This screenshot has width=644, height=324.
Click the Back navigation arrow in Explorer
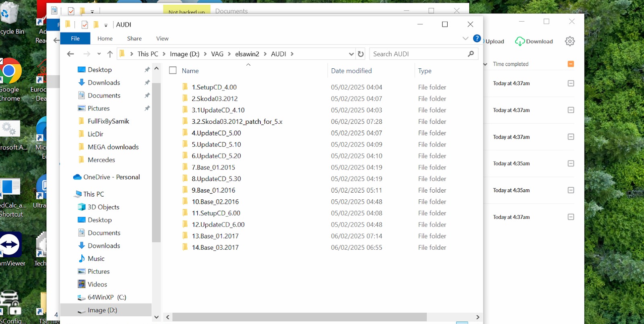[x=70, y=54]
